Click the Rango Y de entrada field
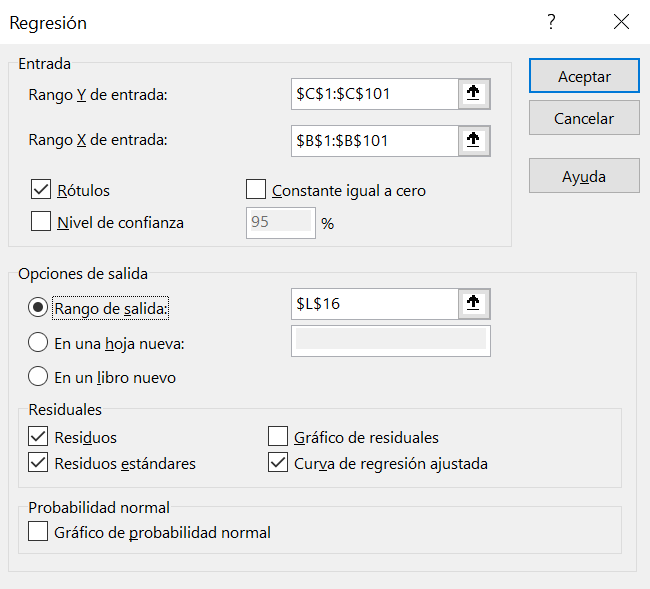 pyautogui.click(x=372, y=94)
